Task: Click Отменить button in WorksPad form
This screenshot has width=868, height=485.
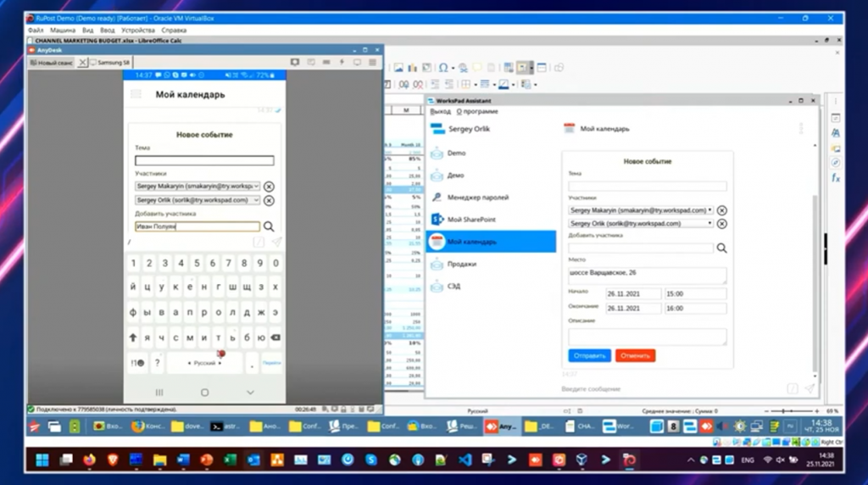Action: [635, 355]
